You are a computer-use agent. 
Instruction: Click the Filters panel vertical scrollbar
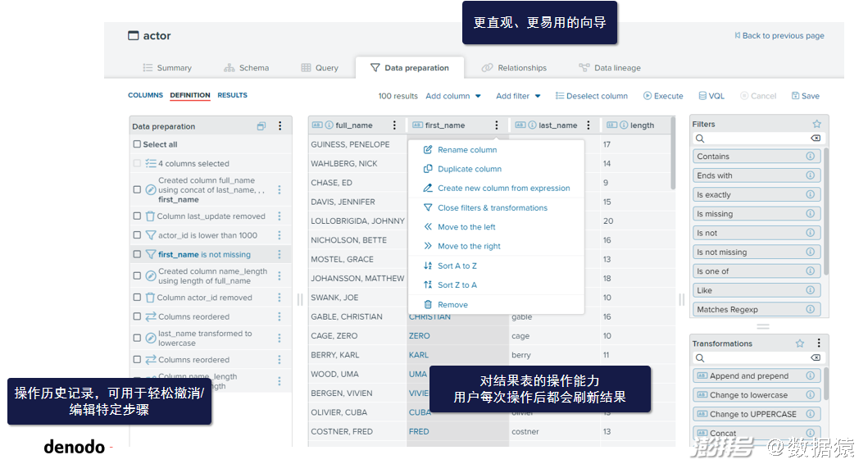[826, 212]
